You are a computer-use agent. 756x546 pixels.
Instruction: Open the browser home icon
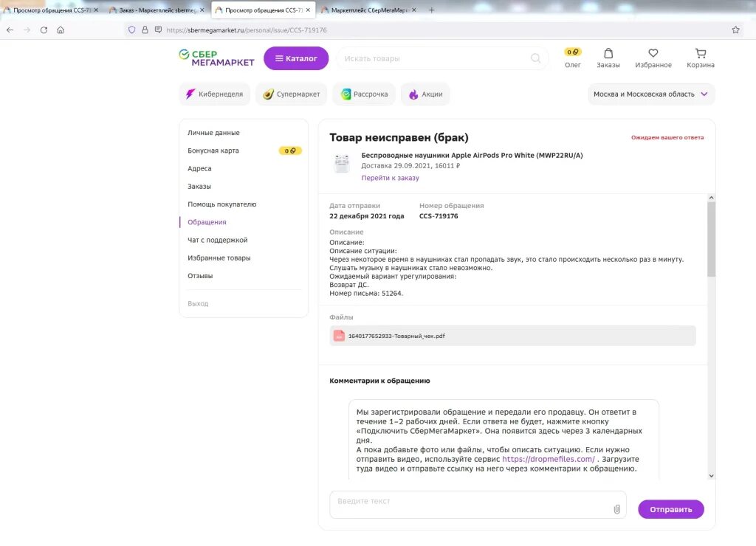coord(61,30)
